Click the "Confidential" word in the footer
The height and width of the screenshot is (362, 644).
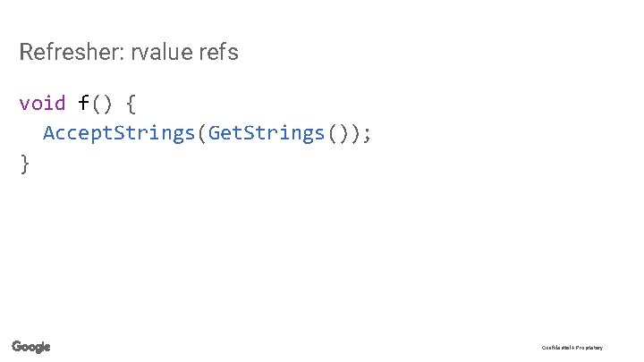[555, 348]
